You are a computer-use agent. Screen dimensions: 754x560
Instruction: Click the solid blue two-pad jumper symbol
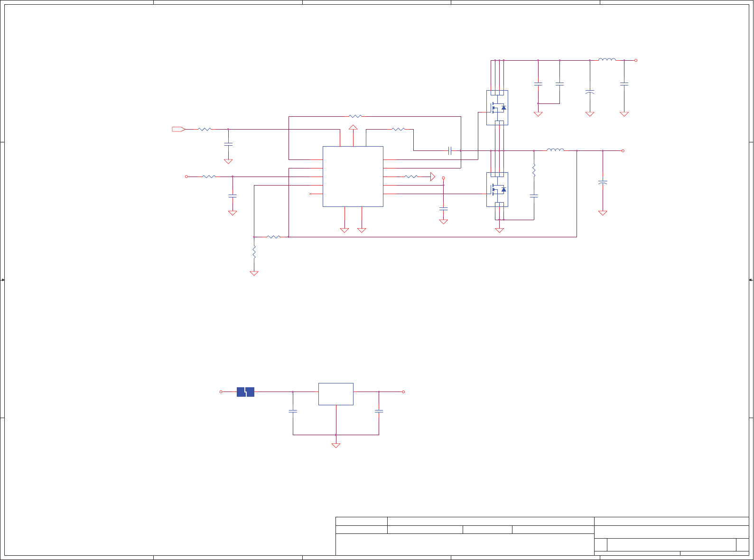pos(245,392)
